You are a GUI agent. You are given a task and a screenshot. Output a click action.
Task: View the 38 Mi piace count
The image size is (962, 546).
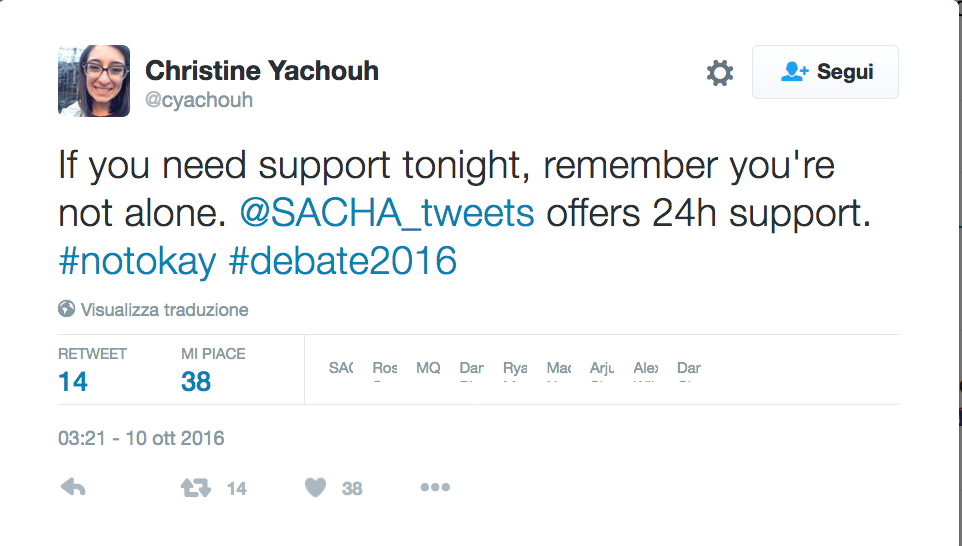196,381
